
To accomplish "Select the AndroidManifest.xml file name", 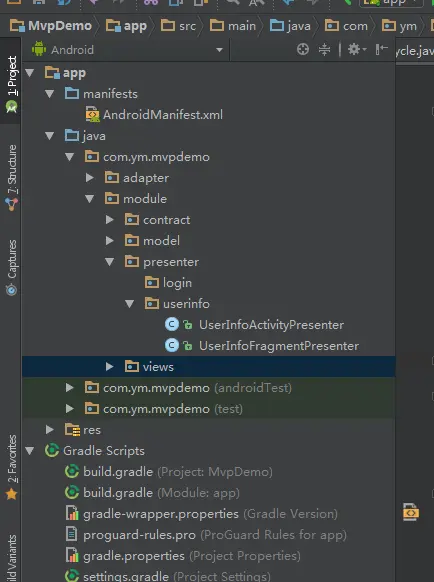I will [x=163, y=115].
